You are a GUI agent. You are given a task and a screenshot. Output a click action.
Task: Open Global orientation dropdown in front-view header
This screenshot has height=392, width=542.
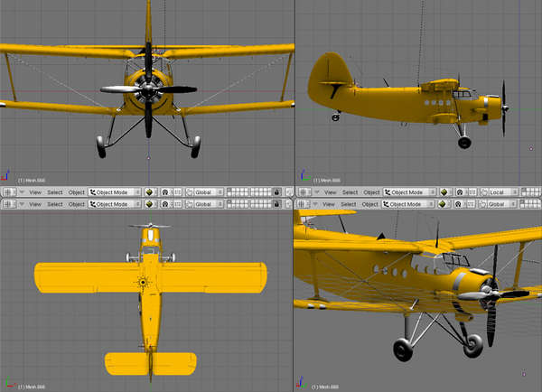(209, 192)
